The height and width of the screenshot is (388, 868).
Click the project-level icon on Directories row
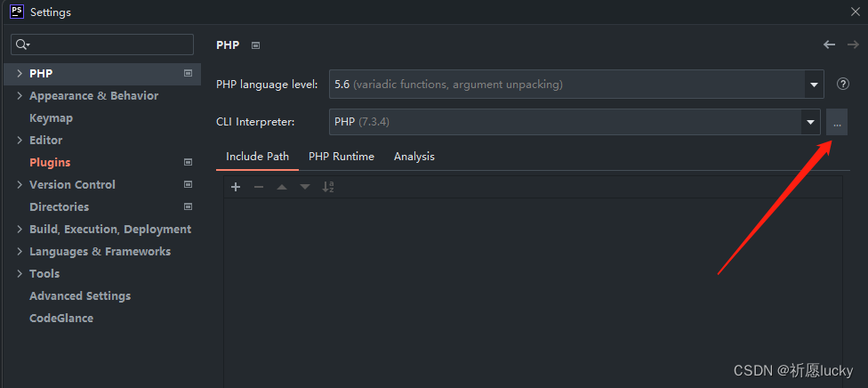pos(189,206)
